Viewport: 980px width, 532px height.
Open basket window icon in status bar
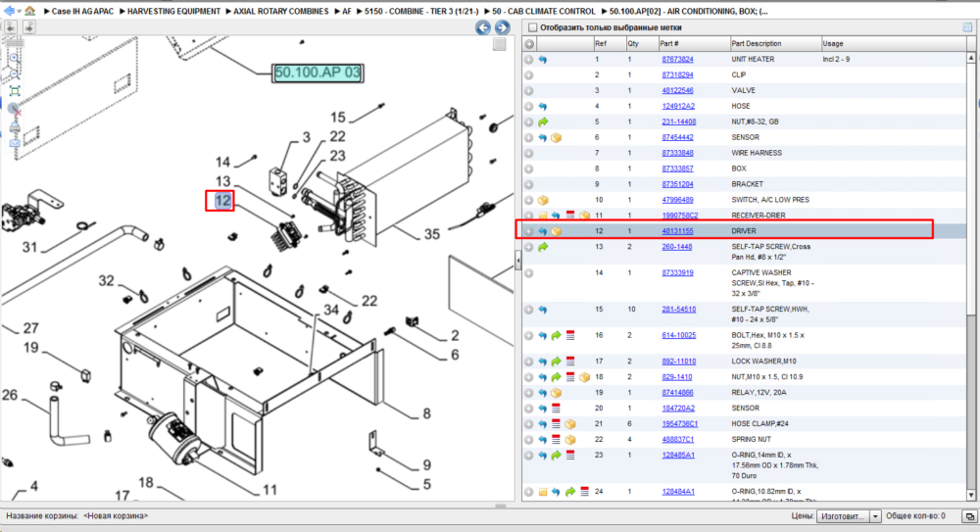pyautogui.click(x=969, y=516)
